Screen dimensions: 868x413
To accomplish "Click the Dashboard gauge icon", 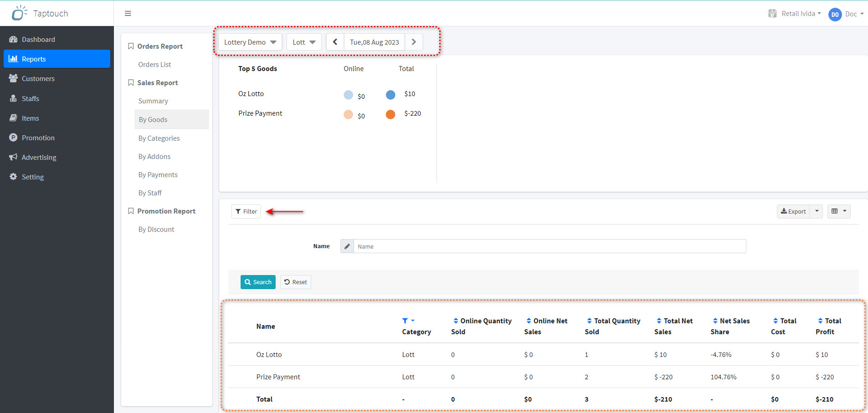I will pyautogui.click(x=13, y=40).
